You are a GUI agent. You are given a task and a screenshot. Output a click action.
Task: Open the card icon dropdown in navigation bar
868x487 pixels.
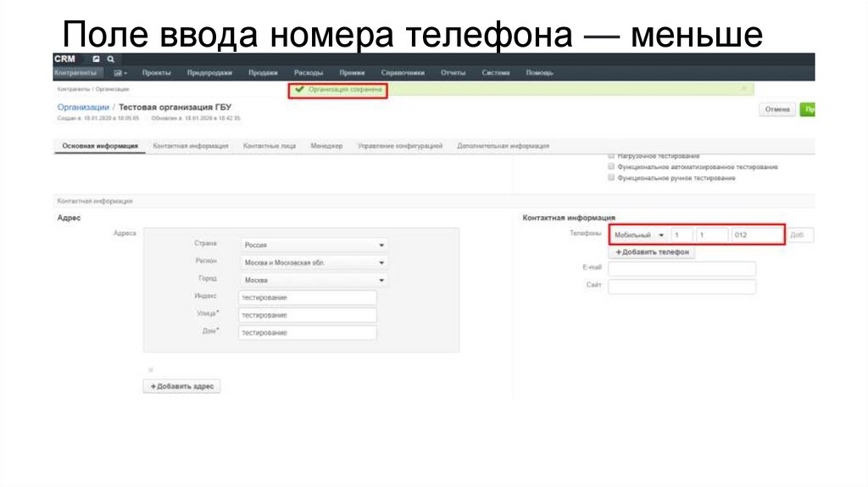click(120, 73)
